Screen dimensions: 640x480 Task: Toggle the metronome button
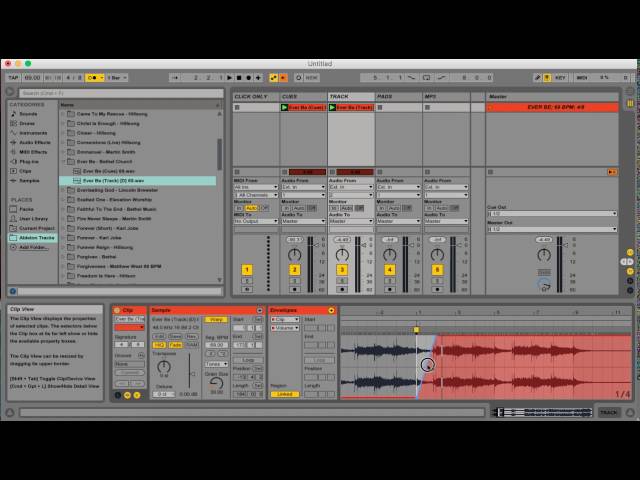tap(92, 78)
